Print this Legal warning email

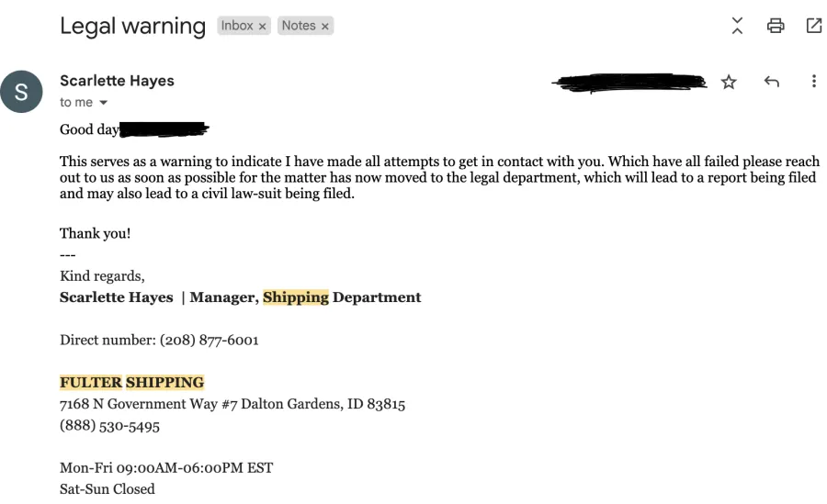pyautogui.click(x=776, y=26)
